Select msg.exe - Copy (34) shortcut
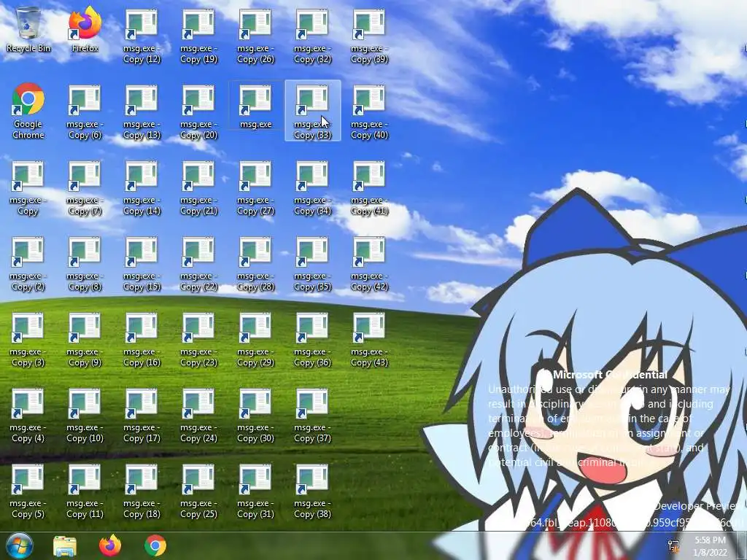The width and height of the screenshot is (747, 560). point(312,187)
